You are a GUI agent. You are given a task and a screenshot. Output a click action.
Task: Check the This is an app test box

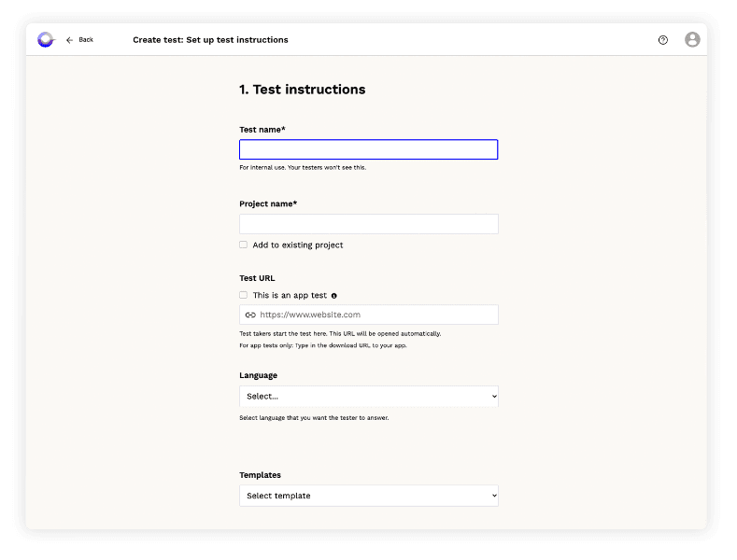click(x=244, y=295)
